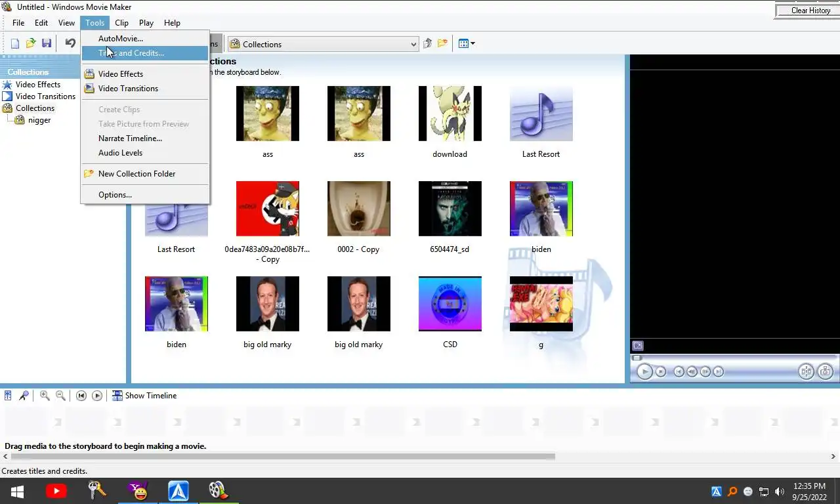This screenshot has width=840, height=504.
Task: Open the Clip menu
Action: (x=121, y=22)
